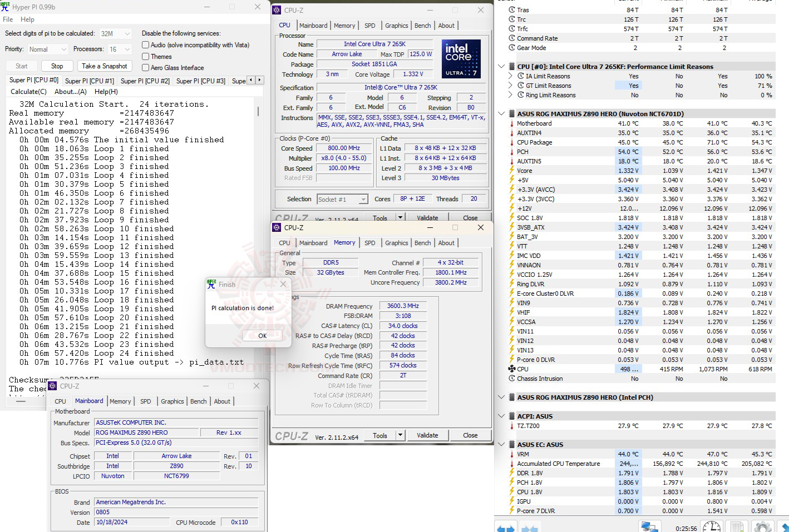Expand the IA Limit Reasons row
Screen dimensions: 789x532
pos(510,76)
